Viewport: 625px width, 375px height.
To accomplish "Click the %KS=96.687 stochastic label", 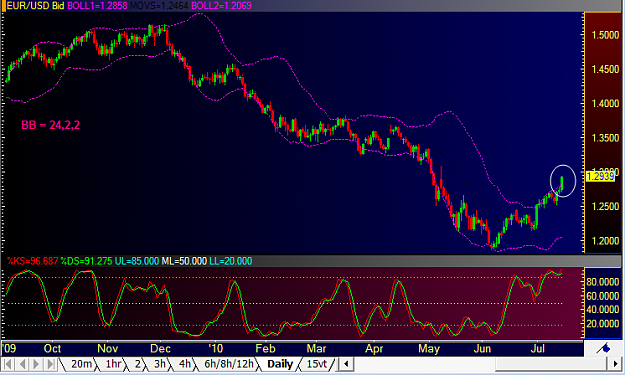I will (33, 261).
